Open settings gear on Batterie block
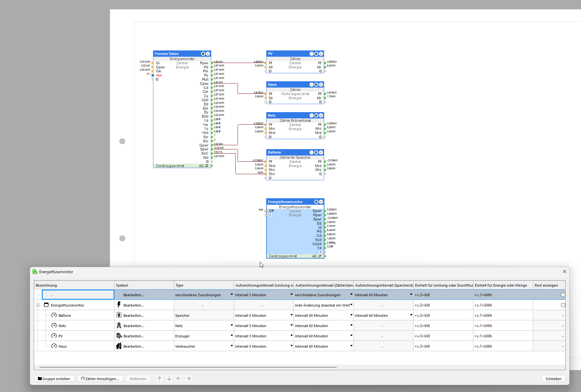This screenshot has width=581, height=392. 316,152
